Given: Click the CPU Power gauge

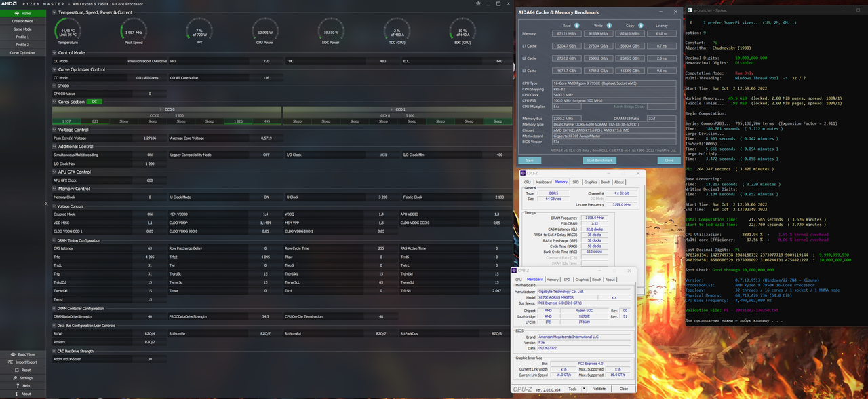Looking at the screenshot, I should [265, 31].
